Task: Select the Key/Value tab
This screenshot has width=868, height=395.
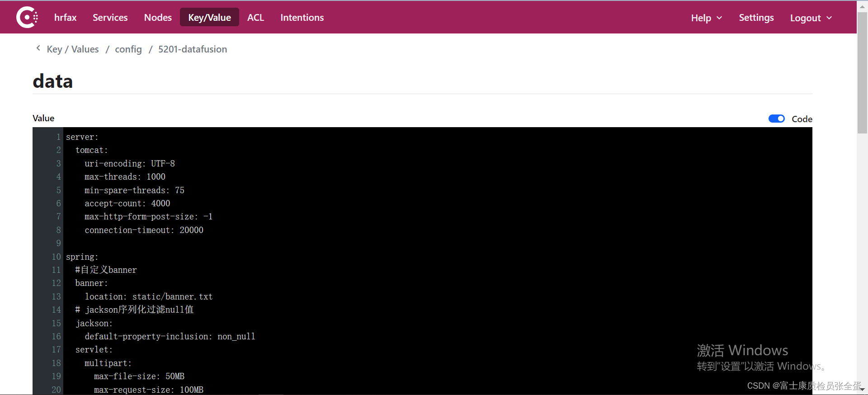Action: click(209, 18)
